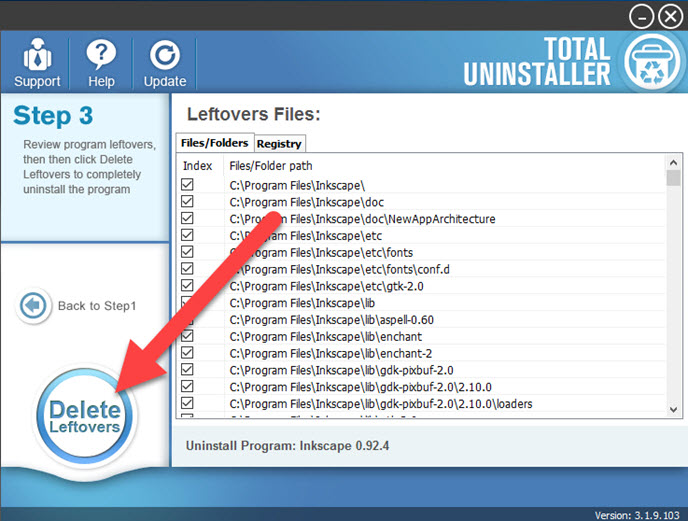Uncheck the Inkscape\doc folder checkbox
Image resolution: width=688 pixels, height=521 pixels.
click(x=187, y=201)
